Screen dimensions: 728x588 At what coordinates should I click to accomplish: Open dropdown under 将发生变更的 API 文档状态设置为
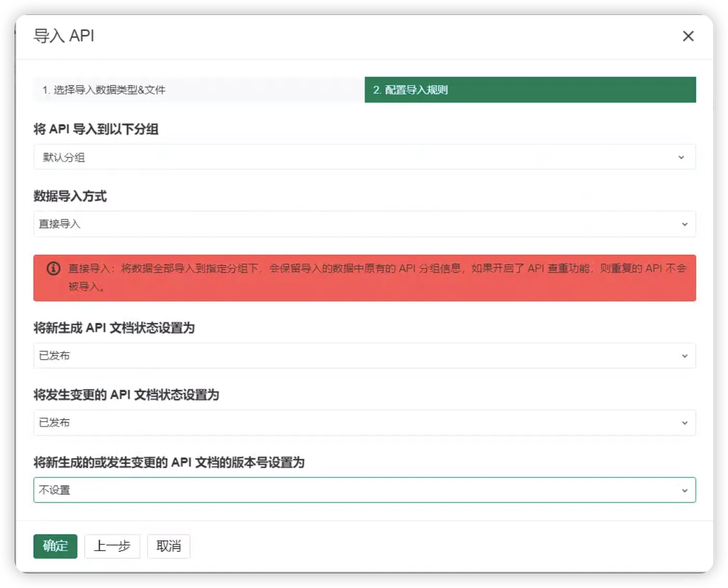pyautogui.click(x=365, y=423)
